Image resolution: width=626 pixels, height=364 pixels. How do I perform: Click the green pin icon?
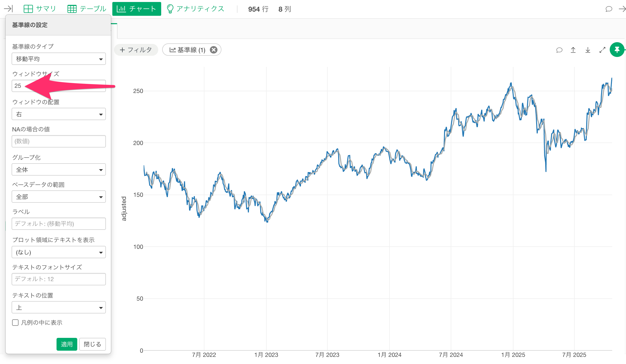(617, 50)
